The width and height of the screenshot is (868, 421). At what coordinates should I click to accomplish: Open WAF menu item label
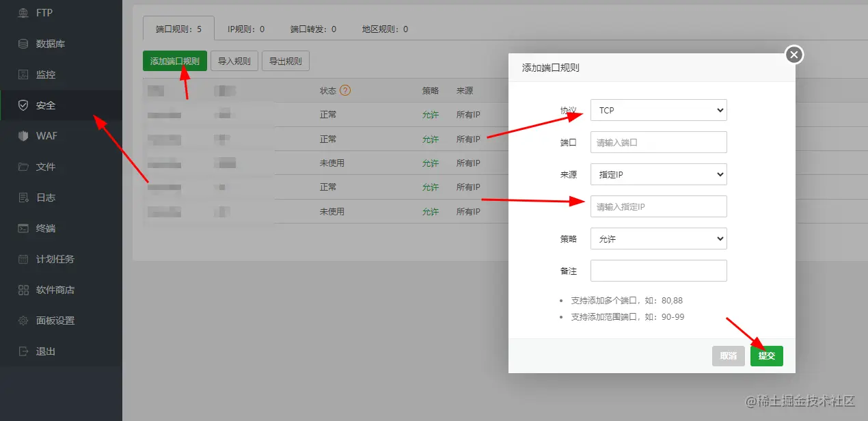coord(46,136)
